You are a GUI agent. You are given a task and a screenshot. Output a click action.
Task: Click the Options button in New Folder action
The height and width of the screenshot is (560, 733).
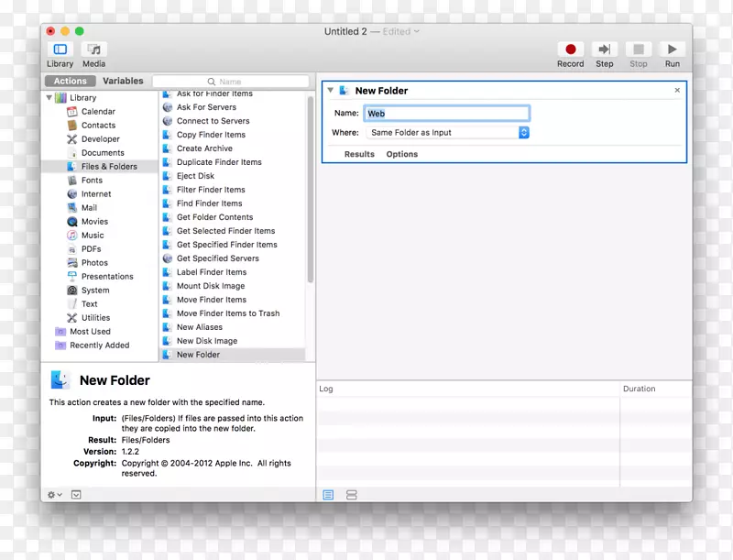pos(401,154)
